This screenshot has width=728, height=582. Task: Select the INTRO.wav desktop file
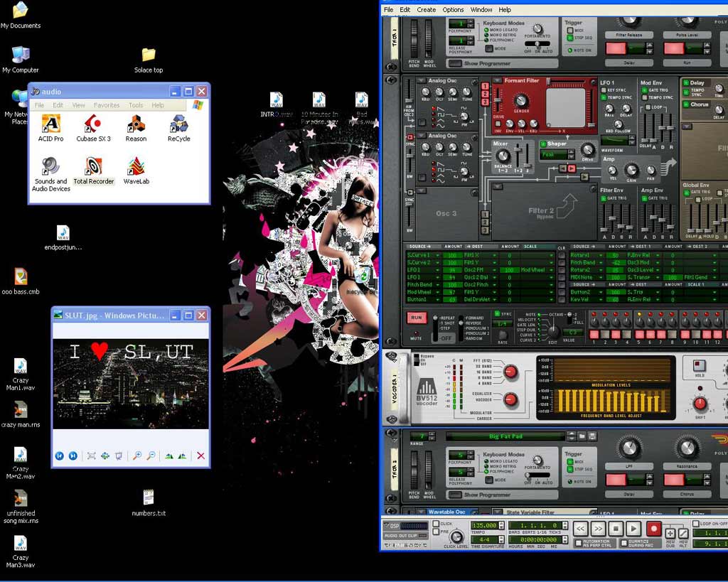pos(277,105)
